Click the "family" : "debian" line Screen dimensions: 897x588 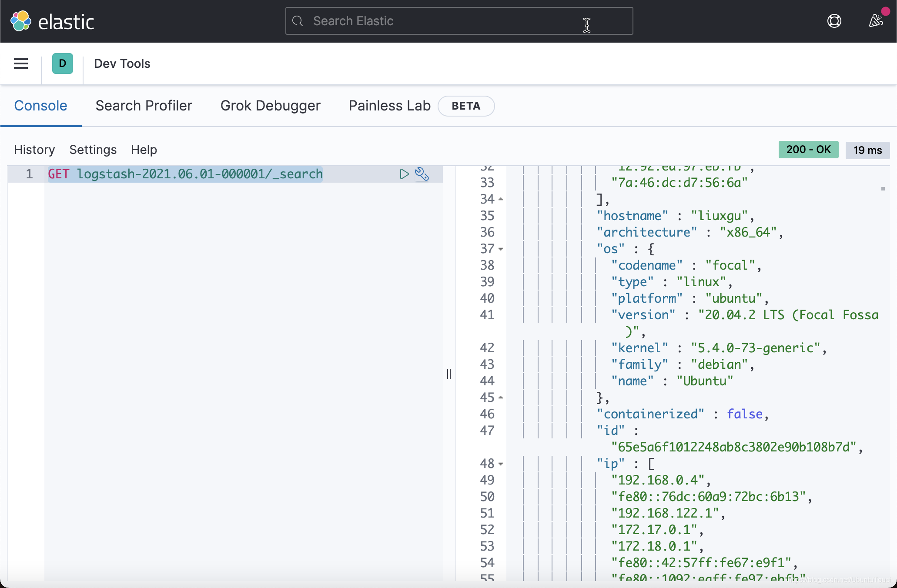coord(683,364)
